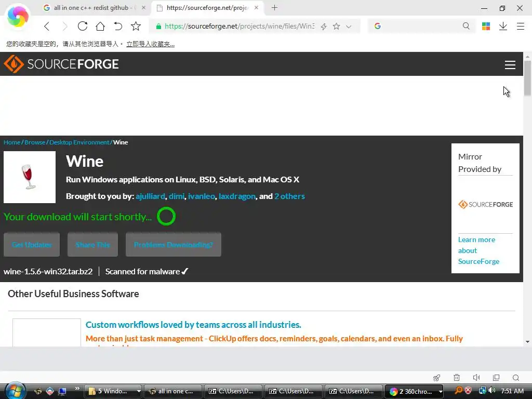Reload the page with the refresh icon
The width and height of the screenshot is (532, 399).
[x=83, y=26]
